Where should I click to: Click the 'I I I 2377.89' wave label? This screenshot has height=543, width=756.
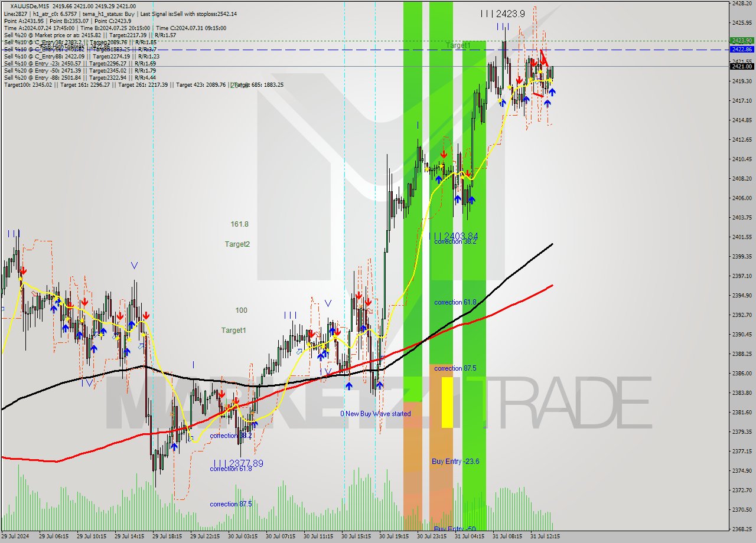(239, 463)
